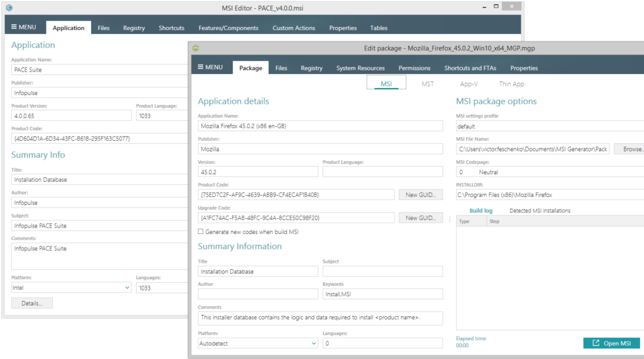Open Properties tab in Edit package window
Viewport: 644px width, 359px height.
tap(524, 68)
